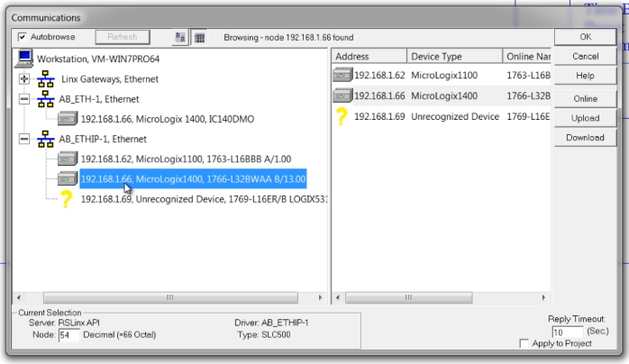
Task: Select Linx Gateways, Ethernet tree item
Action: click(x=110, y=79)
